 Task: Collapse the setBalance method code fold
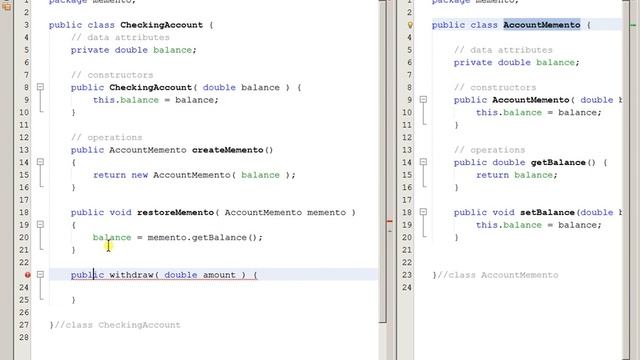pyautogui.click(x=423, y=212)
